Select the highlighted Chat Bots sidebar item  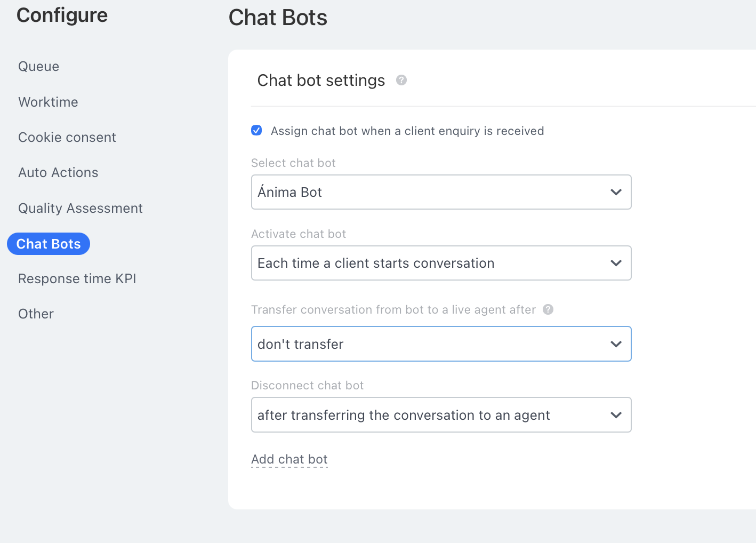click(x=49, y=244)
